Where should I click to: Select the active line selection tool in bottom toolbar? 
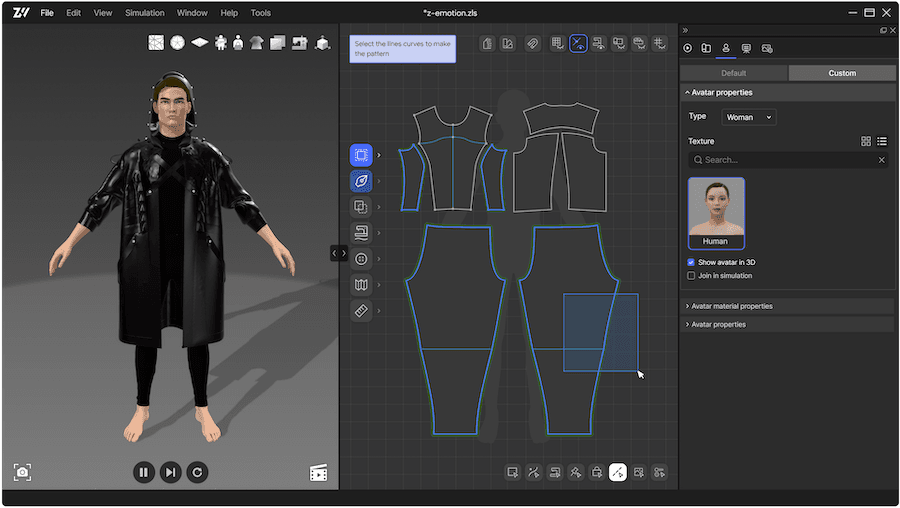click(x=618, y=472)
